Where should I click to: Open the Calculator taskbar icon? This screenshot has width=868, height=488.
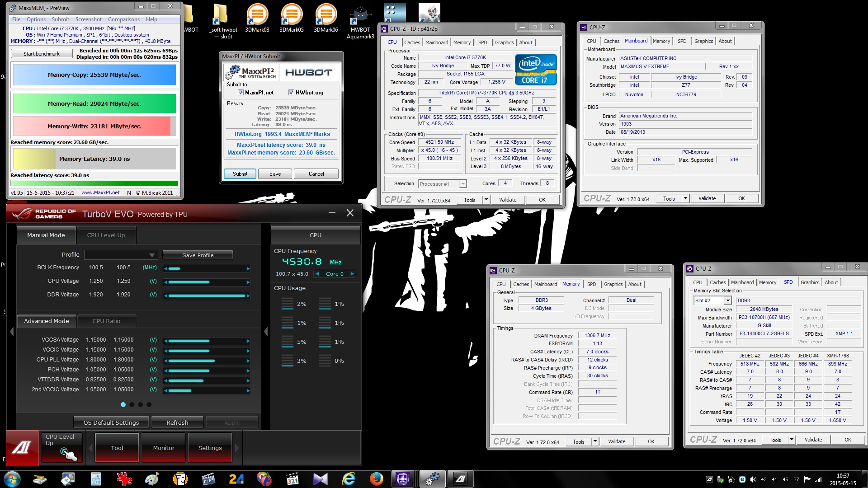click(96, 479)
